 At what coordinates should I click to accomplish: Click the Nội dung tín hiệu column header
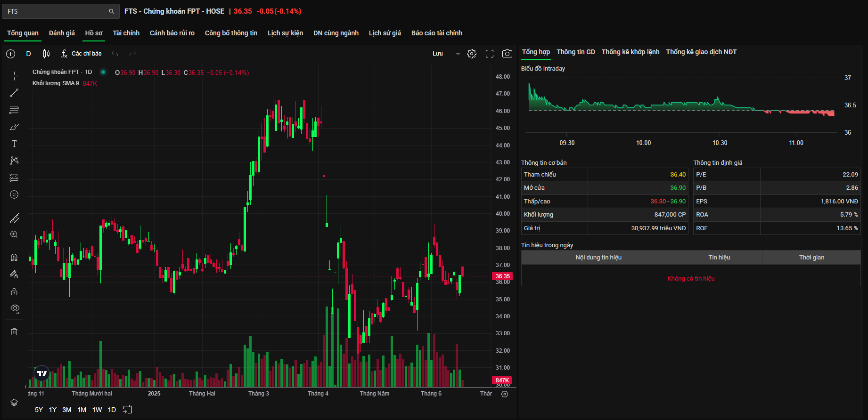(x=598, y=258)
